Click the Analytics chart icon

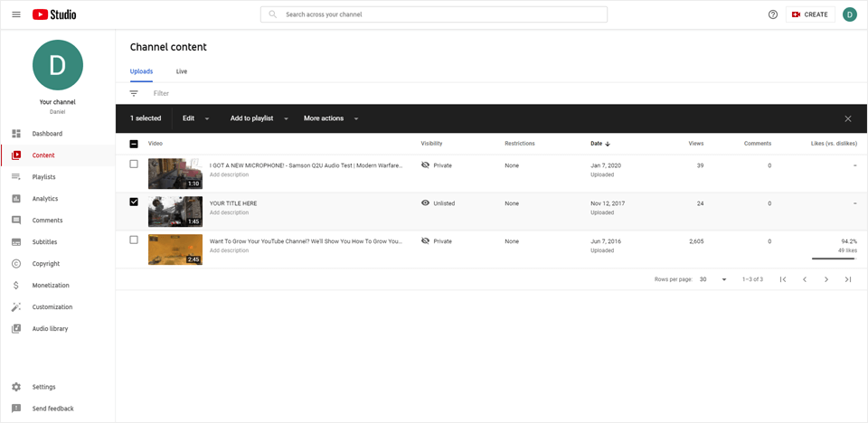tap(16, 198)
